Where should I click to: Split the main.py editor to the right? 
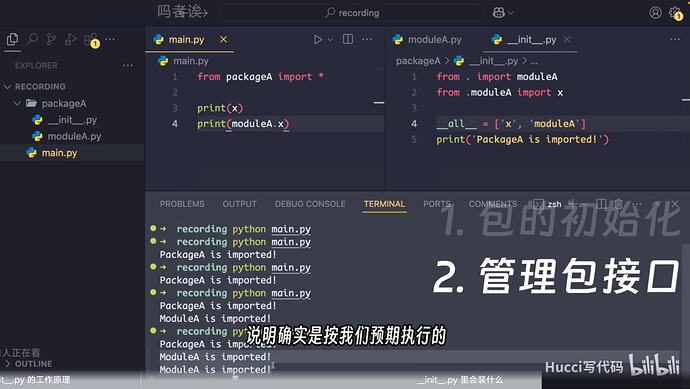pos(348,39)
